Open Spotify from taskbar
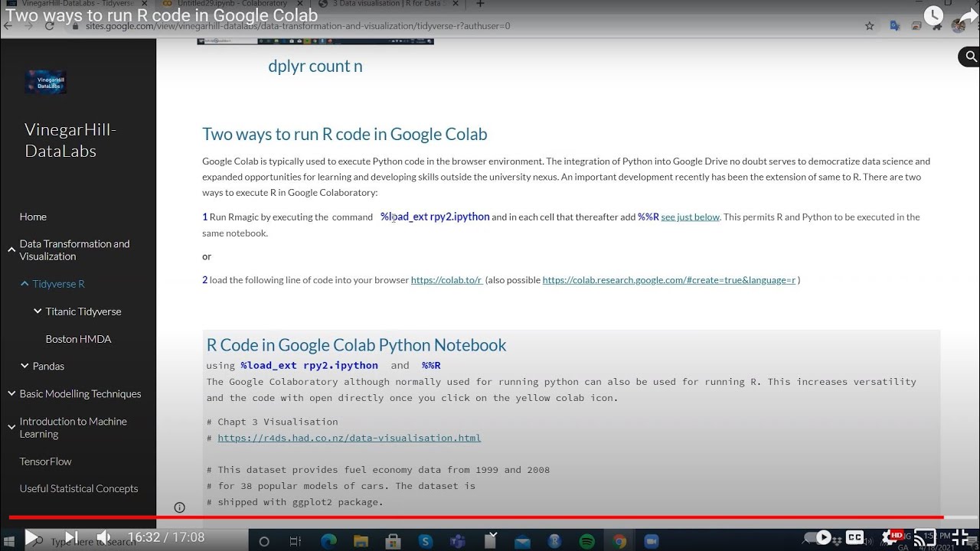Screen dimensions: 980x551 [587, 542]
